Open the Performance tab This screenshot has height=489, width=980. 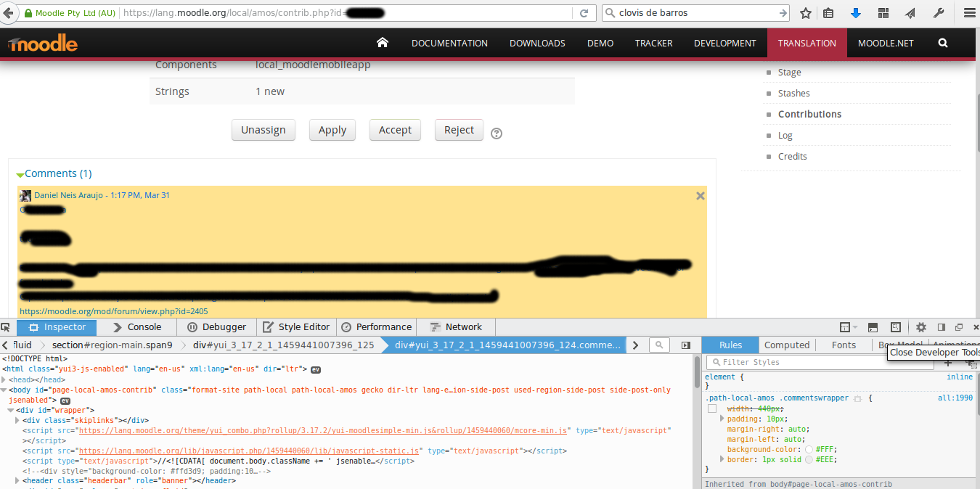tap(377, 327)
